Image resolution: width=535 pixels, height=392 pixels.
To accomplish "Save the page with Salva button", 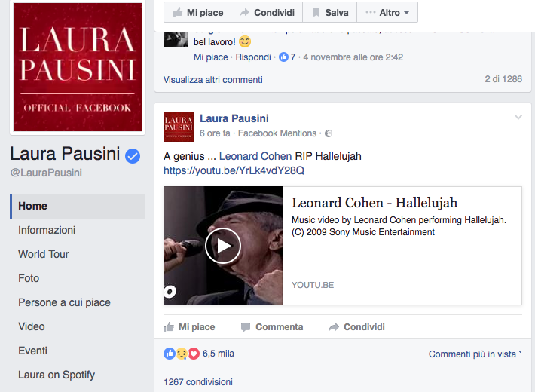I will (x=330, y=12).
